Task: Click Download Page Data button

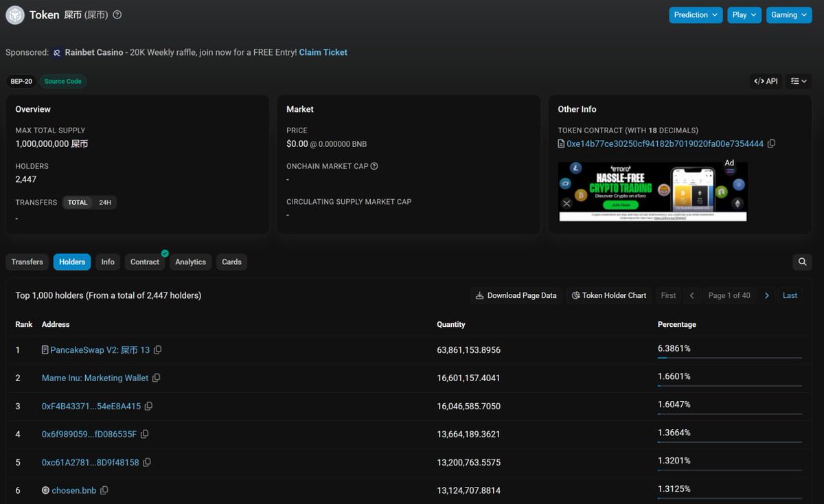Action: tap(516, 295)
